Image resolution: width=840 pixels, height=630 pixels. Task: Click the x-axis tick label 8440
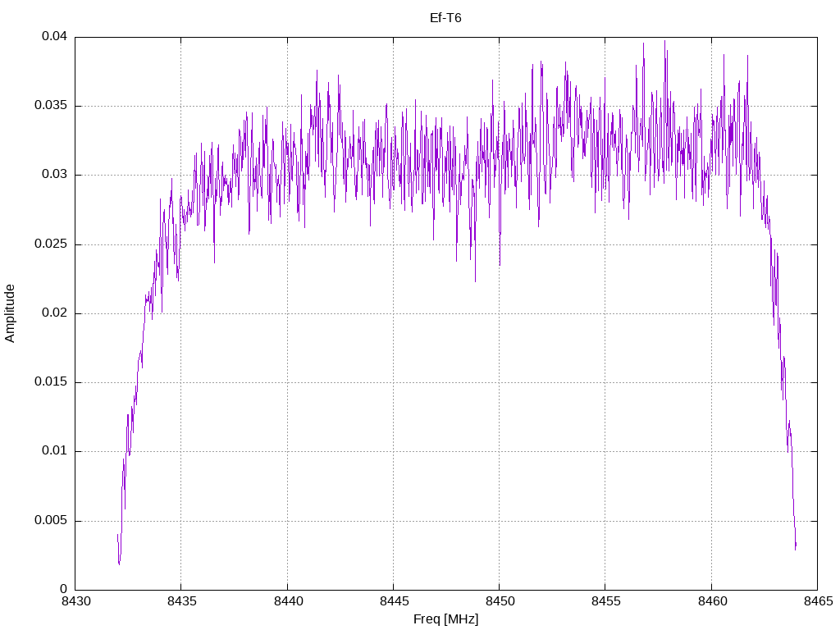point(288,601)
